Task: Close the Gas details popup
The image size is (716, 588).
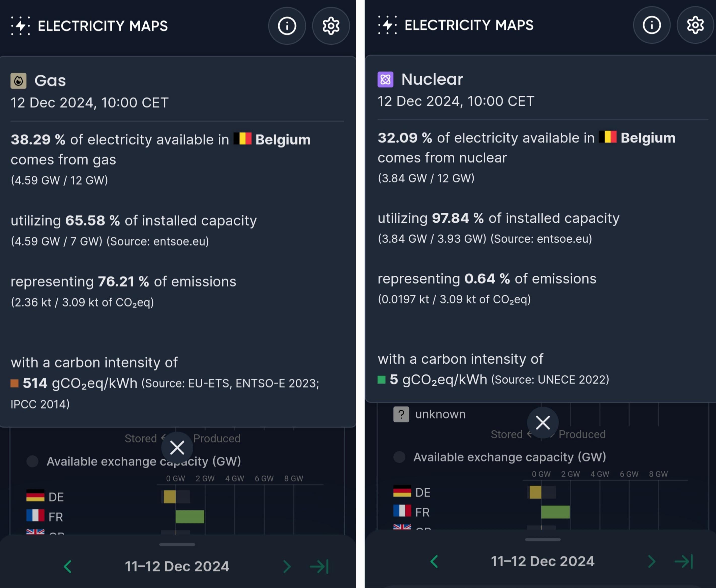Action: [177, 448]
